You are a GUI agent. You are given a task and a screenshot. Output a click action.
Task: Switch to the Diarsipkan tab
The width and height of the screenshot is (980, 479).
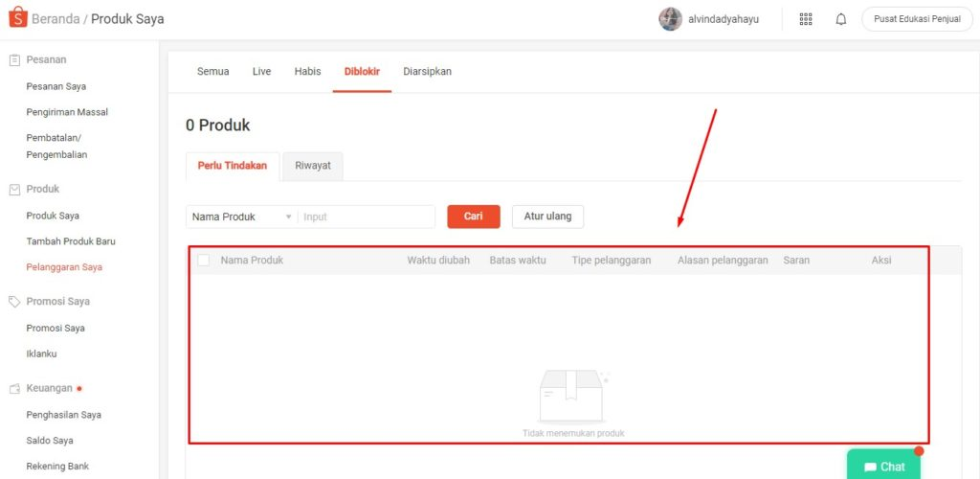click(x=428, y=72)
